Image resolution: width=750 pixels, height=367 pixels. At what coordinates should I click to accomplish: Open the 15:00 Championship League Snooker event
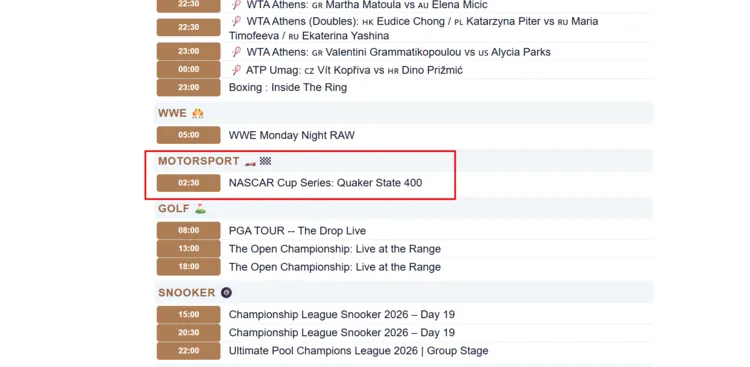click(342, 315)
